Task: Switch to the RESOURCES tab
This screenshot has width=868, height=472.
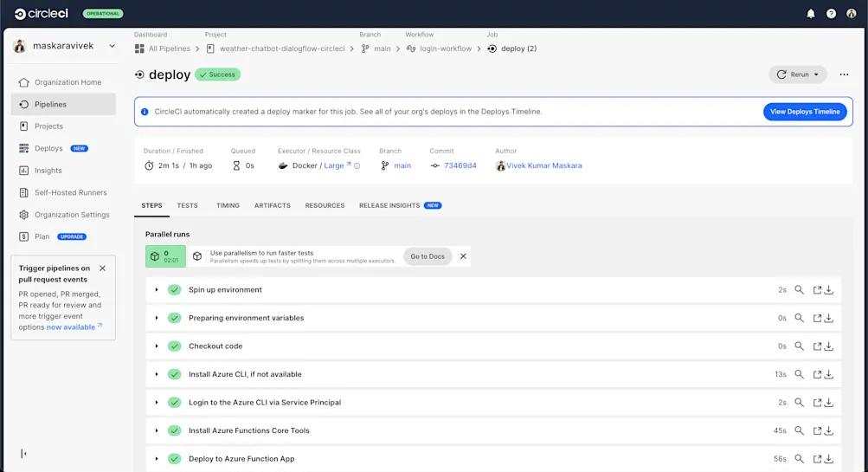Action: pyautogui.click(x=325, y=205)
